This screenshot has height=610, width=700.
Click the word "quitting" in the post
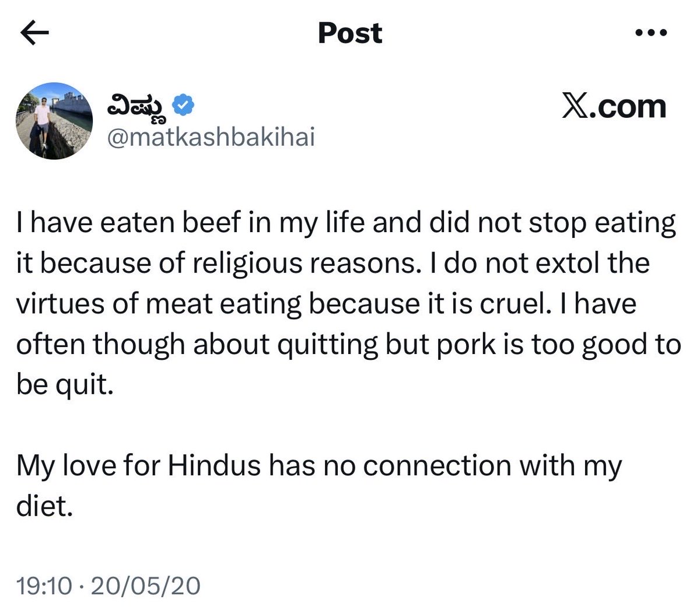[x=329, y=346]
